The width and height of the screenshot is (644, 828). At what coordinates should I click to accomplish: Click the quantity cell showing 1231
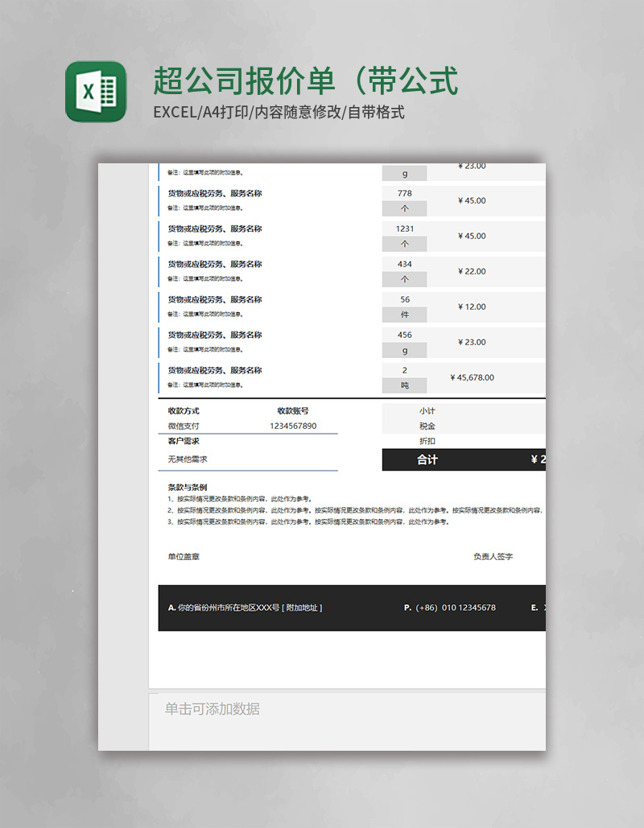tap(405, 229)
